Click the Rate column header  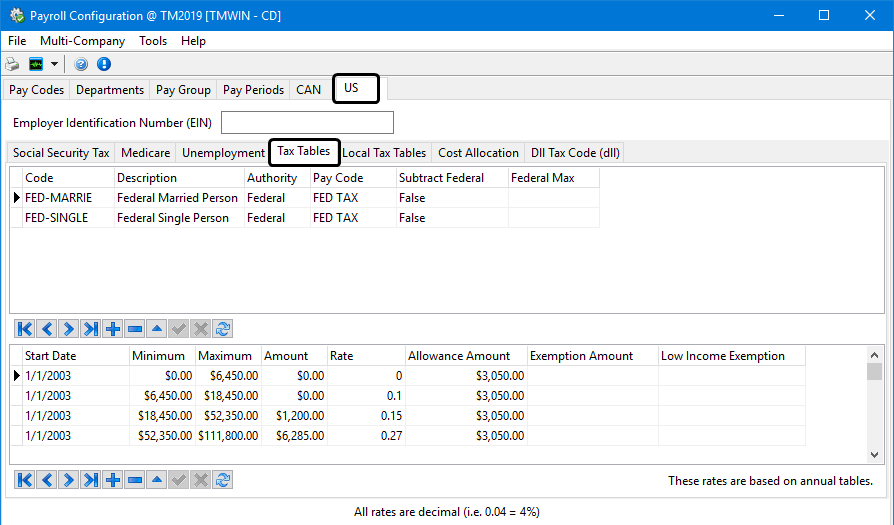(366, 356)
